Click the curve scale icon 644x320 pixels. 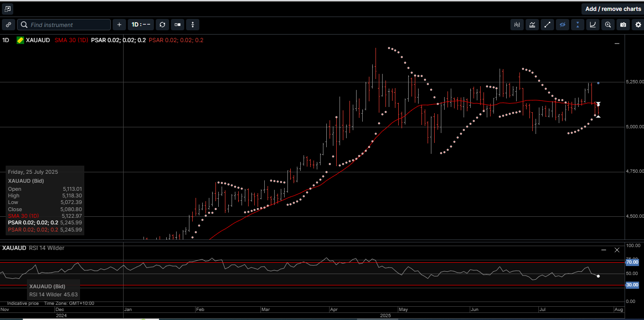pyautogui.click(x=593, y=25)
